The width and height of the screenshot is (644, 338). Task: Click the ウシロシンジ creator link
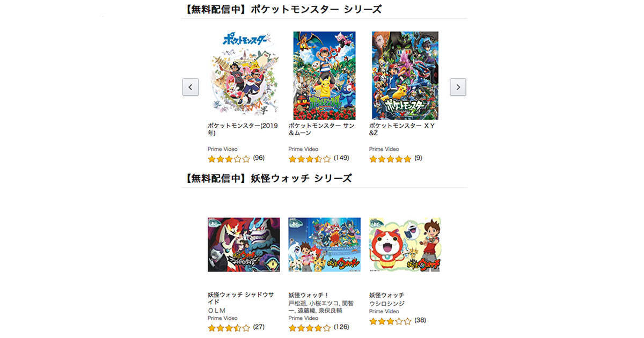tap(387, 303)
